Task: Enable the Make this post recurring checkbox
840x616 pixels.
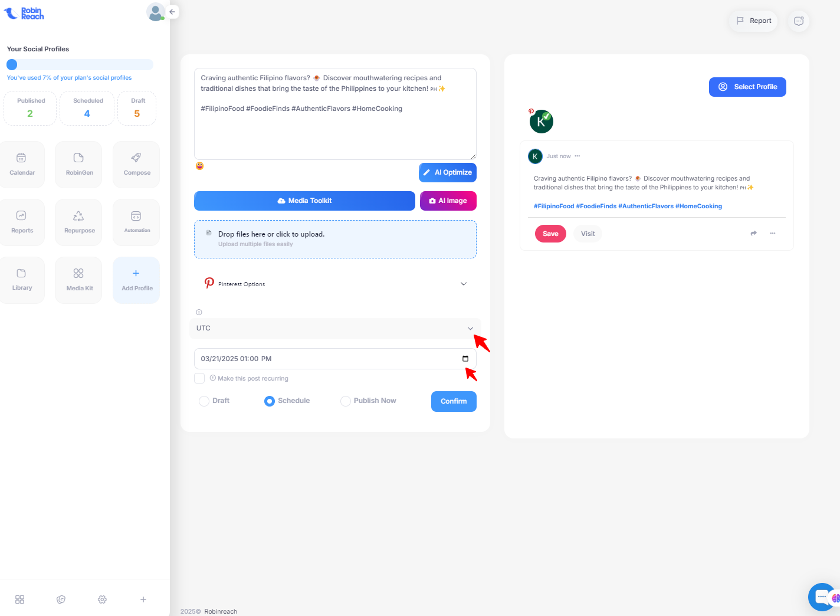Action: pos(199,378)
